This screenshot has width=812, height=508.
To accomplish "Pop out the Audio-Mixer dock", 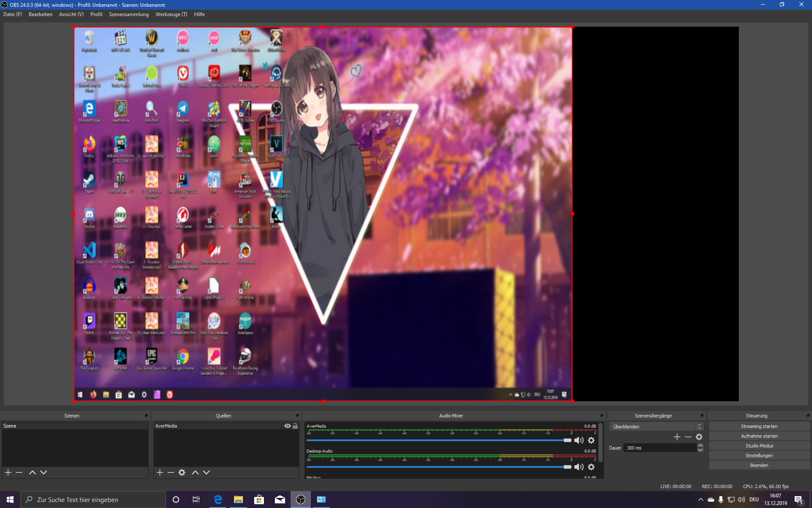I will [x=601, y=416].
